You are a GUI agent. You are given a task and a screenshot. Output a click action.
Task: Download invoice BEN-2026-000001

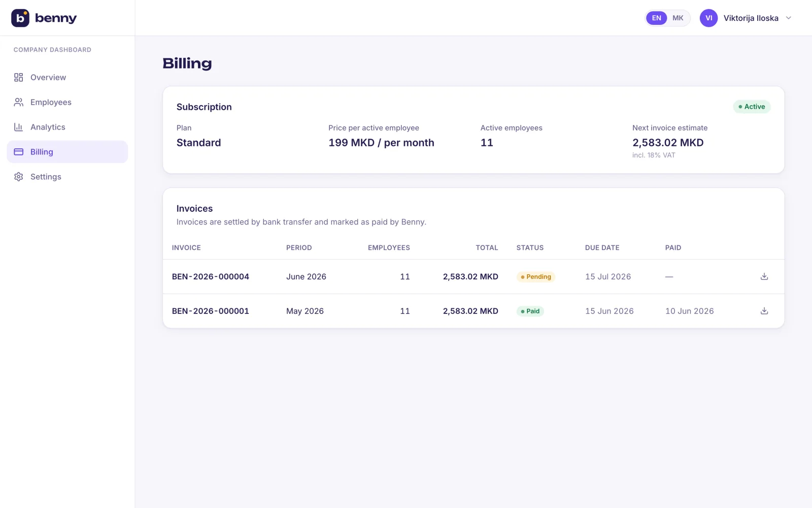click(x=764, y=311)
